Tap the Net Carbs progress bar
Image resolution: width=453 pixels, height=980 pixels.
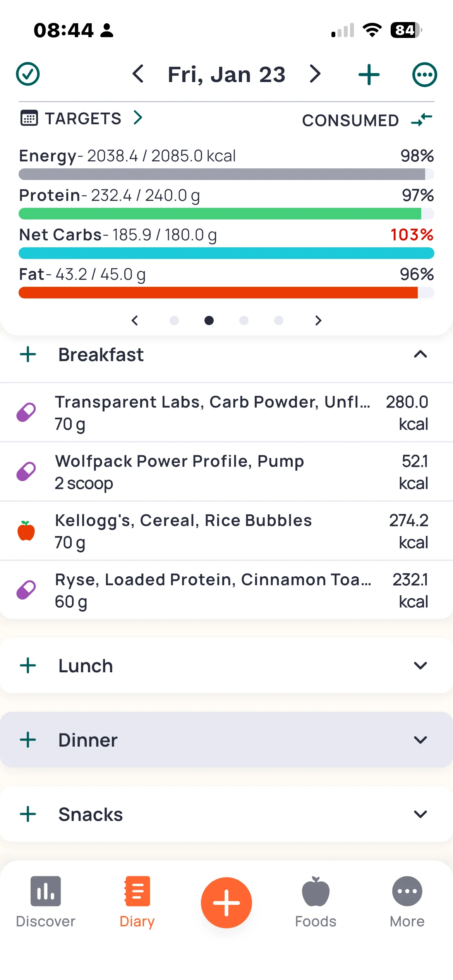[x=226, y=253]
